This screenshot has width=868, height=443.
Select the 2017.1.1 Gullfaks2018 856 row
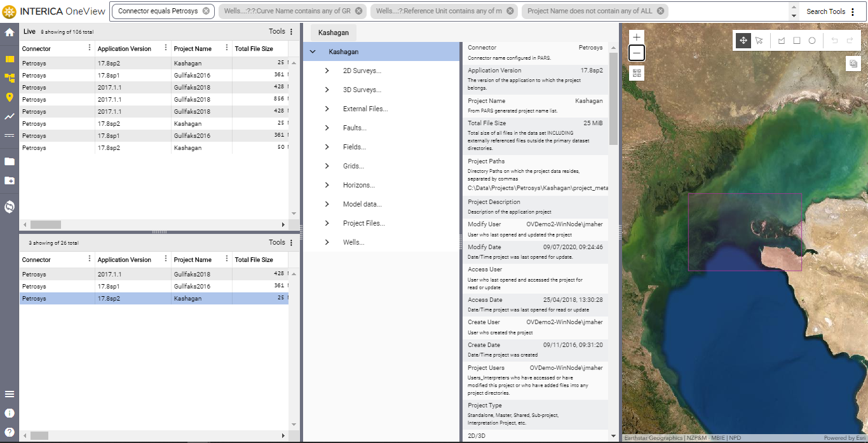click(154, 100)
